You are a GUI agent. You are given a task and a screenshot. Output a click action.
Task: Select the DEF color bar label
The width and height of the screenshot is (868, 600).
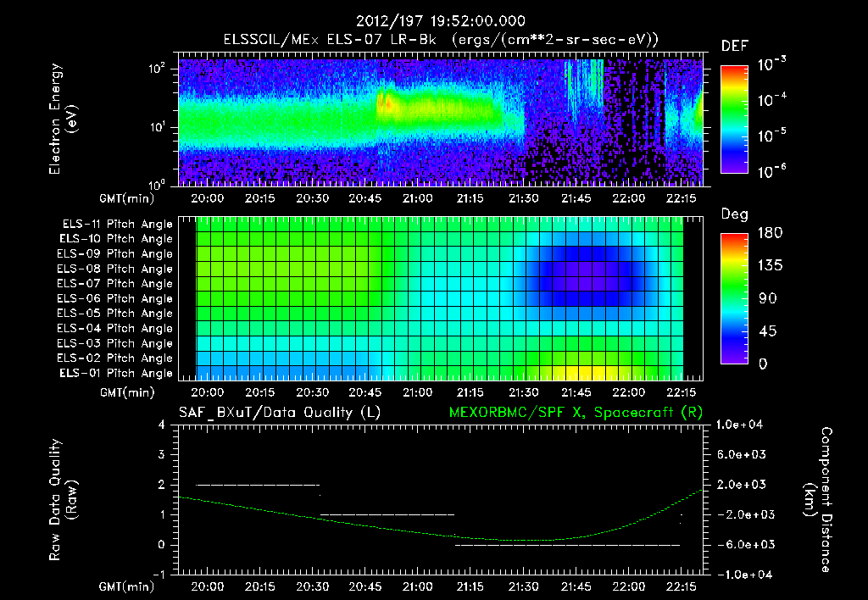coord(735,46)
